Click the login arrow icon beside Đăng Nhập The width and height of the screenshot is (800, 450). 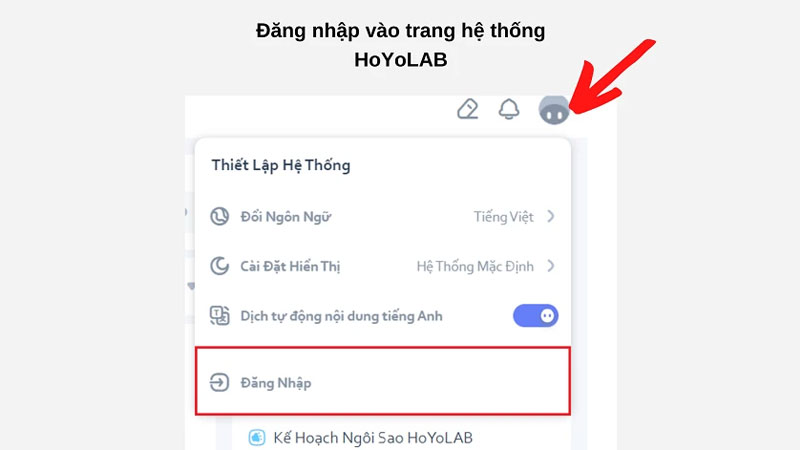coord(219,382)
